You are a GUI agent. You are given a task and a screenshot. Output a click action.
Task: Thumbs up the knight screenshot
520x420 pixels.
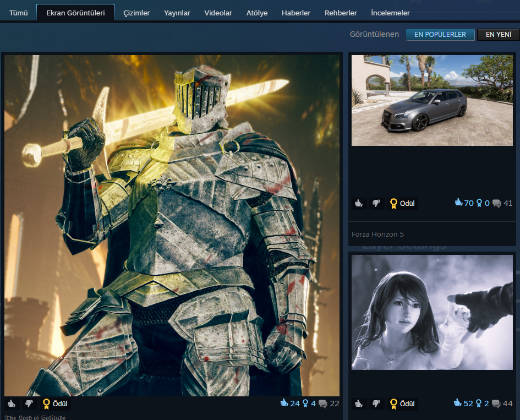click(x=12, y=403)
